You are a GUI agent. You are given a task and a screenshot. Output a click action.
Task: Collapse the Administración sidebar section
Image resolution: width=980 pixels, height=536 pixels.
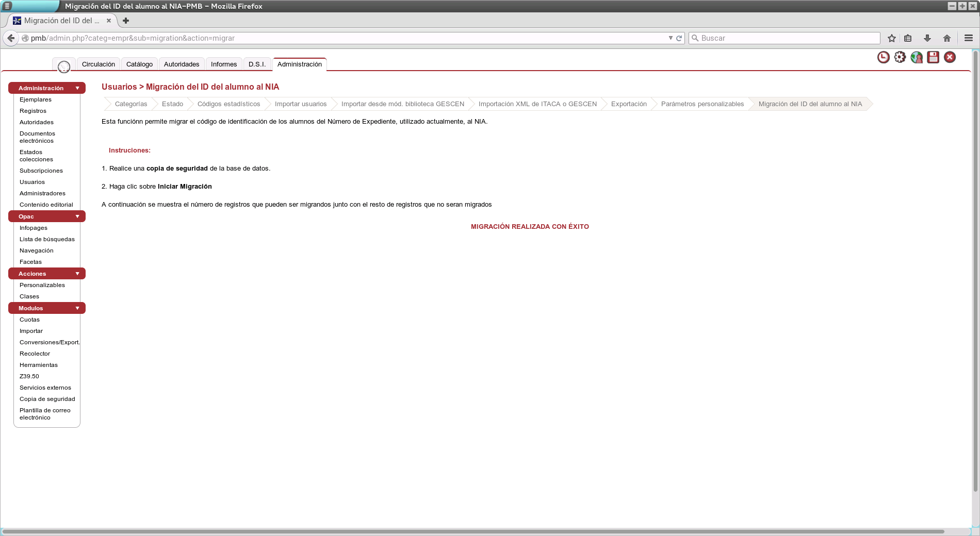[77, 88]
